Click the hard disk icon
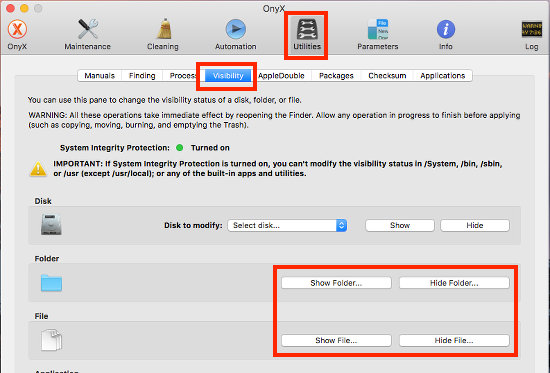Viewport: 550px width, 373px height. [51, 225]
